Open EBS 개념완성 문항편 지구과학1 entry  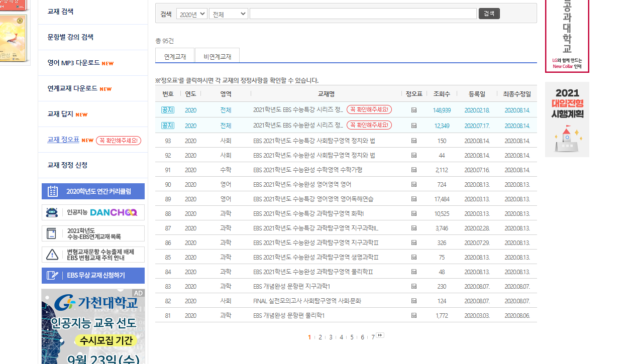291,286
